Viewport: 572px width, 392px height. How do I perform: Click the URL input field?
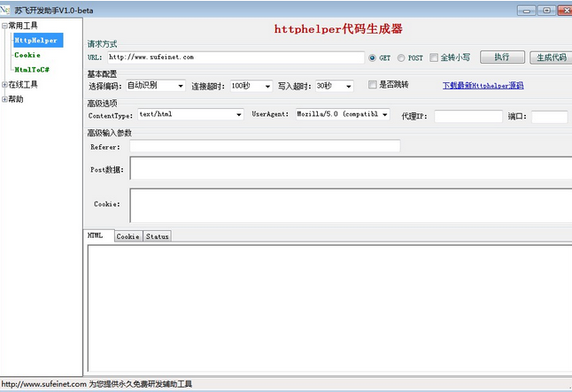(236, 58)
